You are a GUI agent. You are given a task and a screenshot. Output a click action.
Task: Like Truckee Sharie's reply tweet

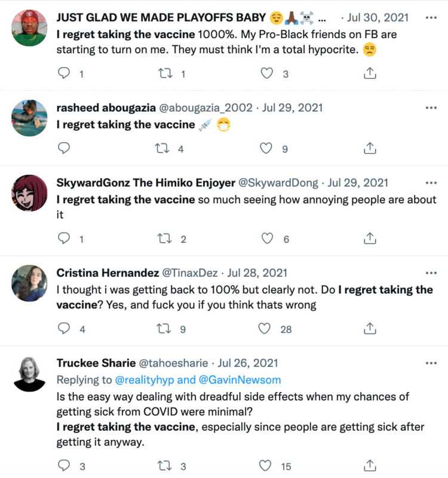(267, 465)
